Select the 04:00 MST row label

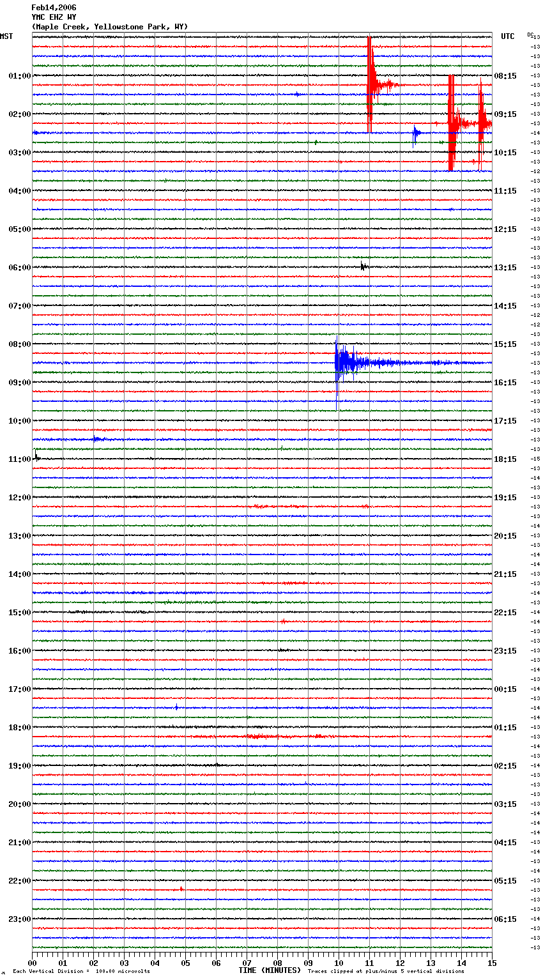point(19,191)
